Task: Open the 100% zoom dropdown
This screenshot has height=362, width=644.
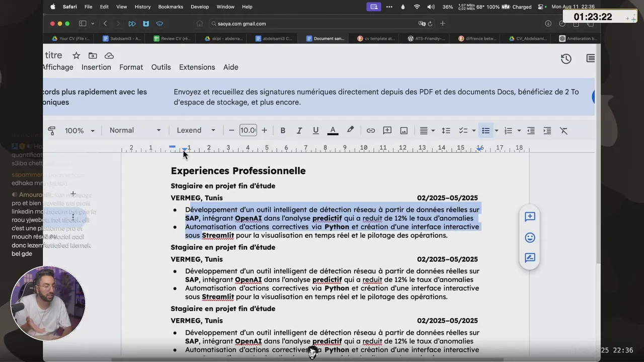Action: click(x=79, y=131)
